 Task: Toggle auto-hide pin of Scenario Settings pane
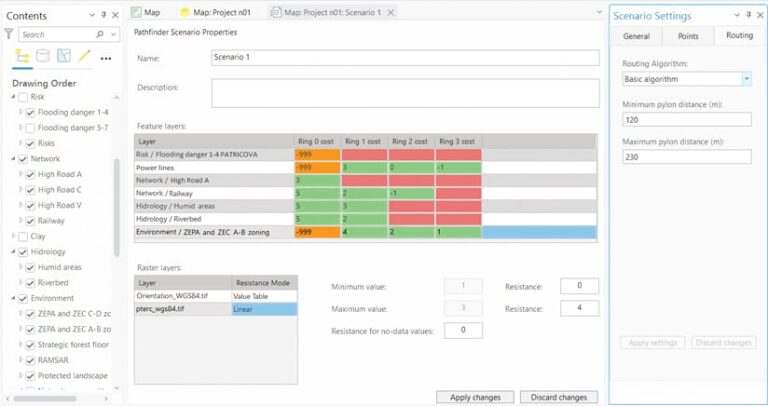748,15
